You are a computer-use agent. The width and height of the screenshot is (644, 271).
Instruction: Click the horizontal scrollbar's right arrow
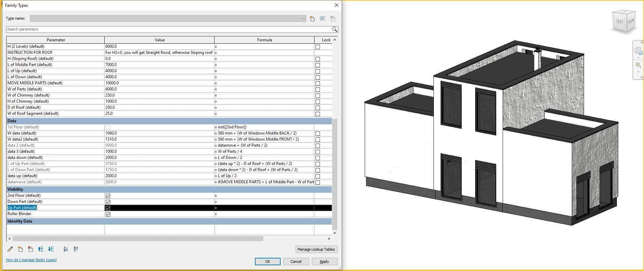pyautogui.click(x=329, y=238)
